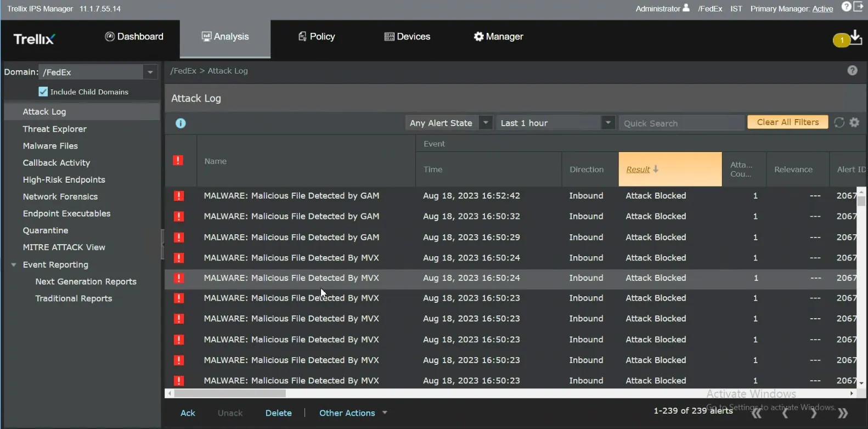Click the download notification icon
Screen dimensions: 868x429
855,38
